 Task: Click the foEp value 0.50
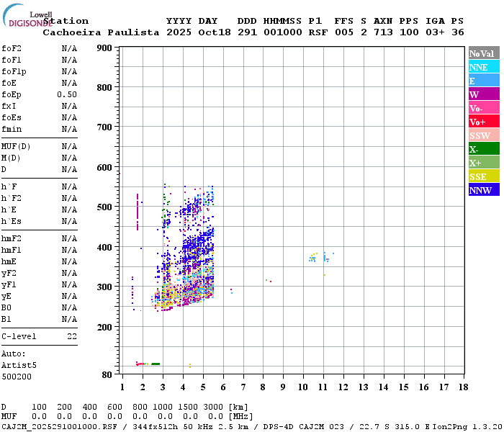click(67, 95)
